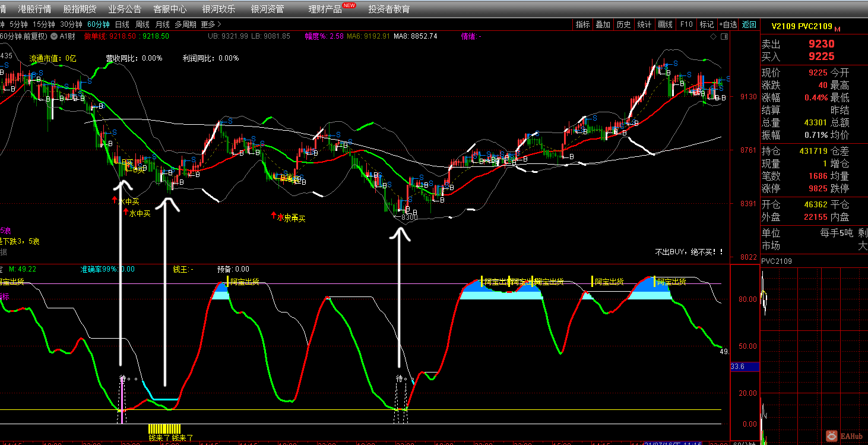Toggle the side panel layout icon
The height and width of the screenshot is (445, 868).
point(724,36)
